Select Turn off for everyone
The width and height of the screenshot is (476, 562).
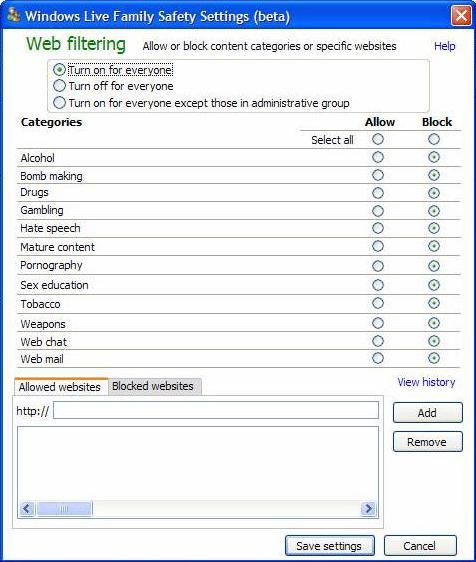(x=60, y=86)
